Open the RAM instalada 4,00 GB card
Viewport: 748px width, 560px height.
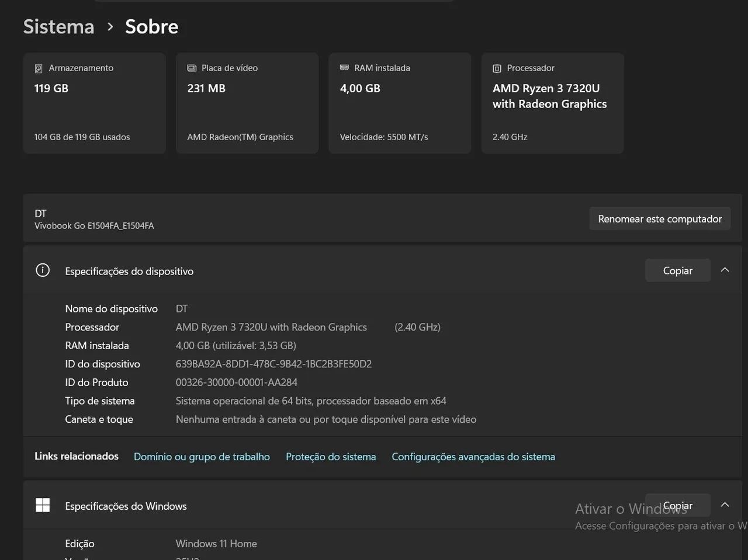click(x=400, y=103)
